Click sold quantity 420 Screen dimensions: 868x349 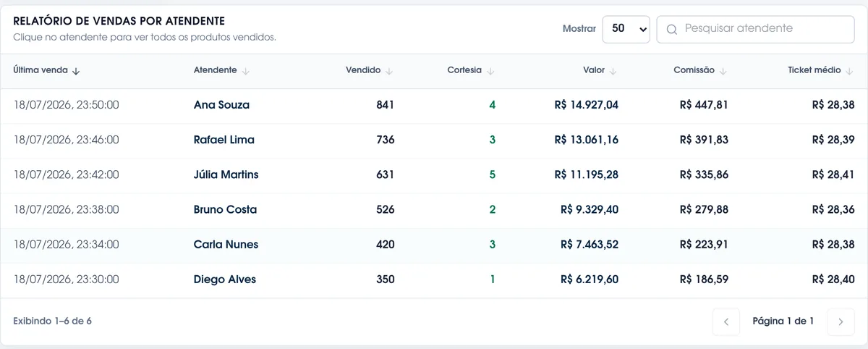point(386,245)
